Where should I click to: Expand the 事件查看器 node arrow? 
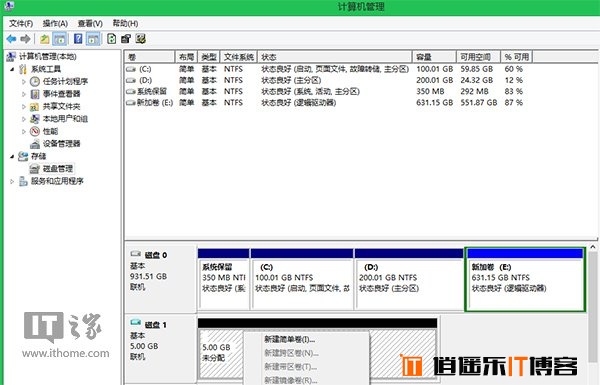point(24,94)
